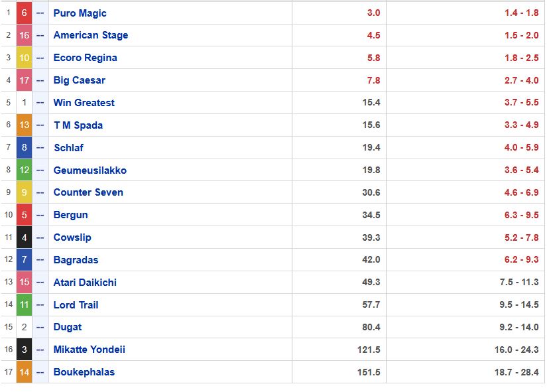Click the yellow number 9 badge

pos(25,192)
